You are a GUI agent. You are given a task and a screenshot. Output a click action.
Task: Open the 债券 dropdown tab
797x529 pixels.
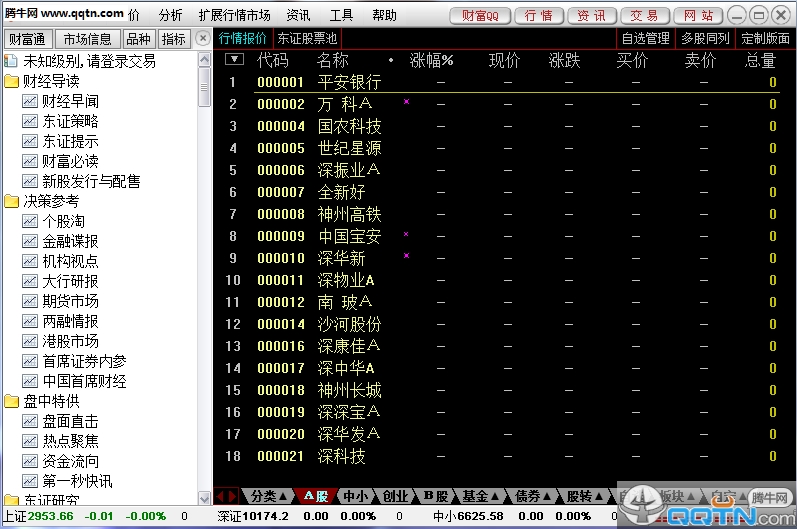coord(533,496)
